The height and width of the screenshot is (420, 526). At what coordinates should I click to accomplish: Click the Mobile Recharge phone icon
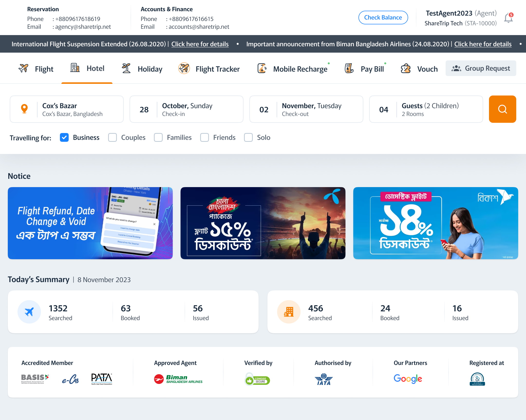[x=262, y=68]
